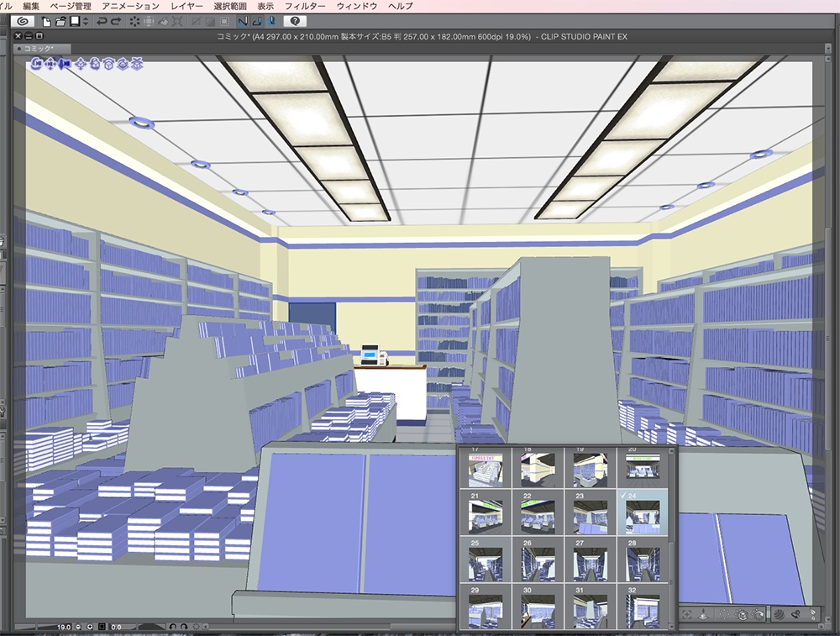The width and height of the screenshot is (840, 636).
Task: Select camera angle preset 17 in the list
Action: pos(485,467)
